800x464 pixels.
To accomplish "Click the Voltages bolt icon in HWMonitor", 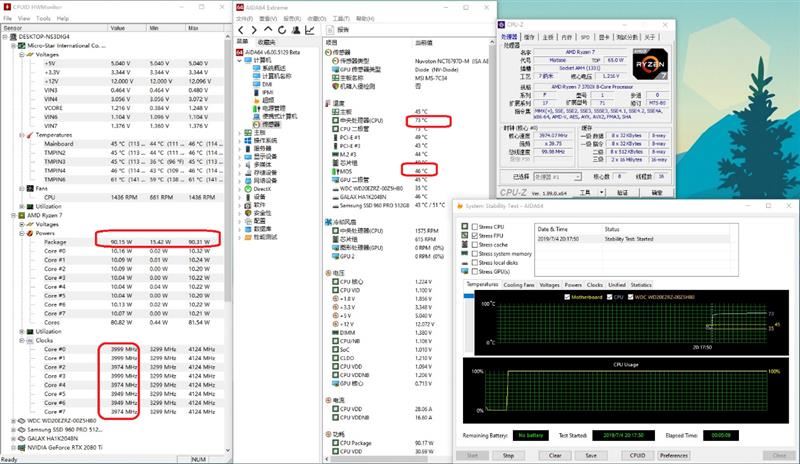I will tap(30, 54).
